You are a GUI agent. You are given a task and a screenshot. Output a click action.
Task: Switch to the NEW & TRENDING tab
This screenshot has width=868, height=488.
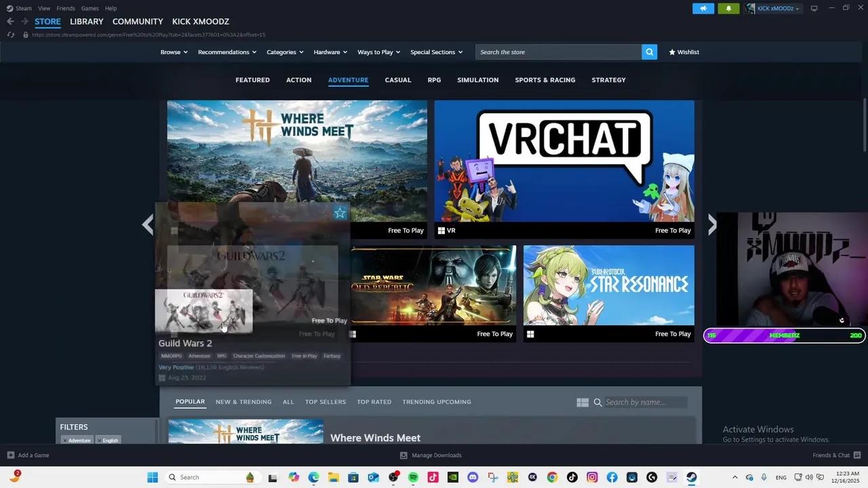(243, 402)
